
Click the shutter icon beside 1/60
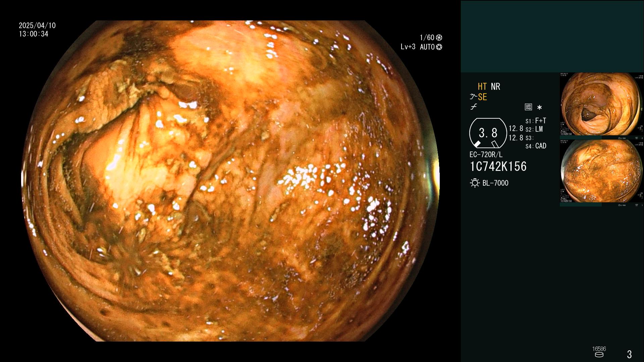coord(439,38)
